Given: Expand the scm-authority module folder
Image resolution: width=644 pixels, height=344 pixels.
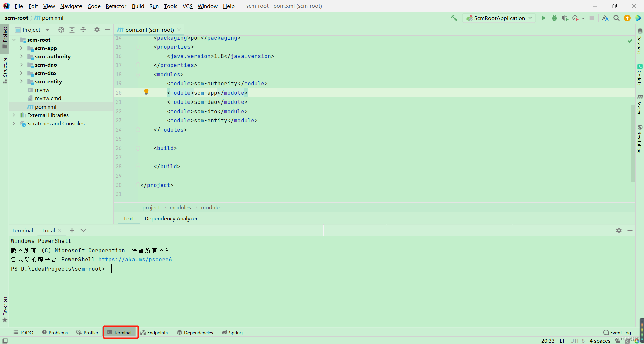Looking at the screenshot, I should (21, 56).
